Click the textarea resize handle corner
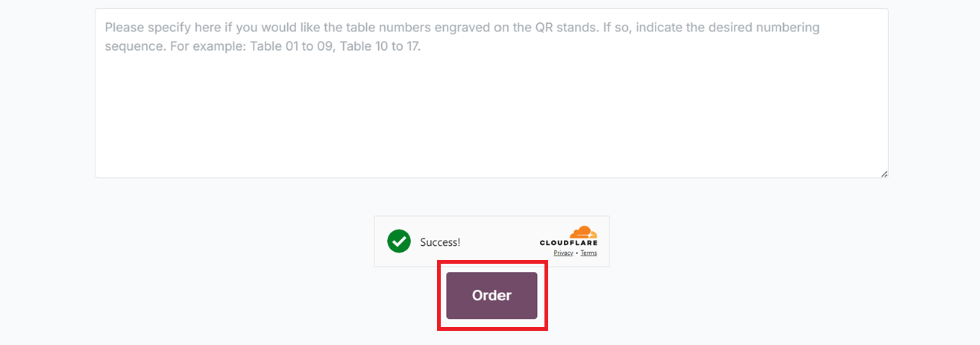 884,174
